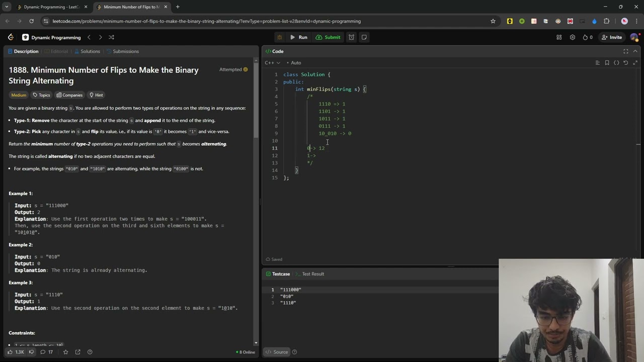Click the help icon next to Source
Screen dimensions: 644x362
point(295,352)
